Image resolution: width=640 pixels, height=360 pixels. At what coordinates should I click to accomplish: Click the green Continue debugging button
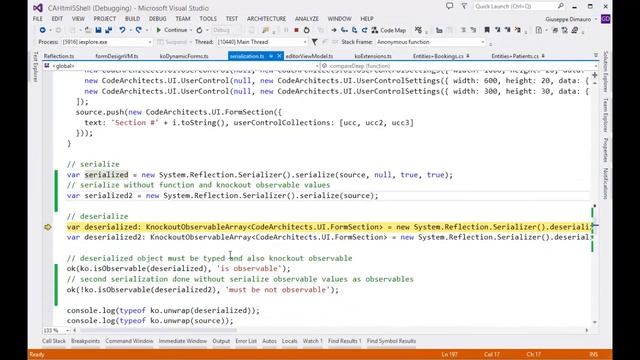(172, 30)
